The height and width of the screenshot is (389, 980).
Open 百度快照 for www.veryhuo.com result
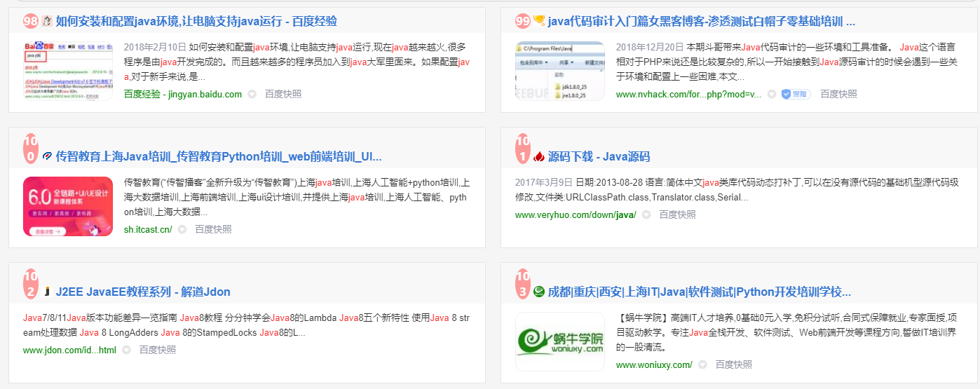[678, 214]
